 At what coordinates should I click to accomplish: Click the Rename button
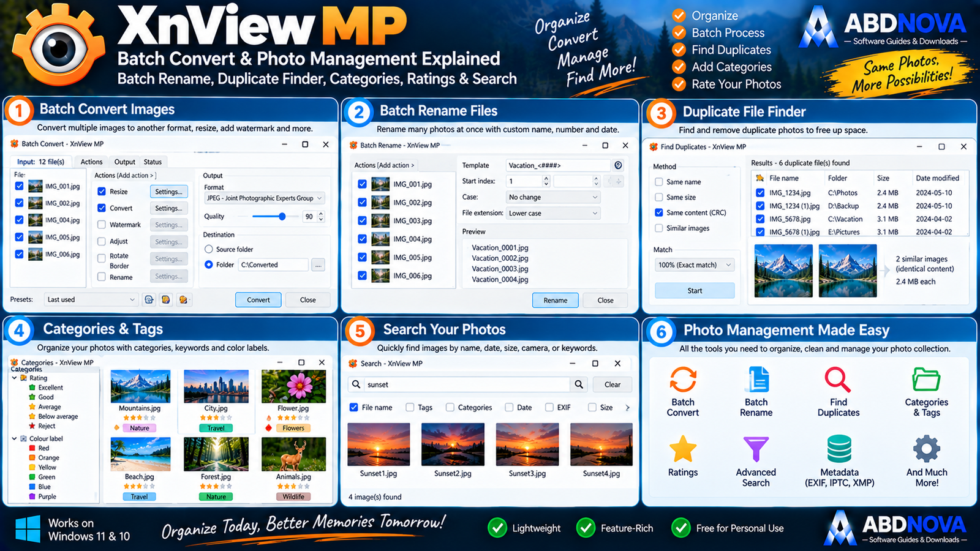(x=556, y=300)
